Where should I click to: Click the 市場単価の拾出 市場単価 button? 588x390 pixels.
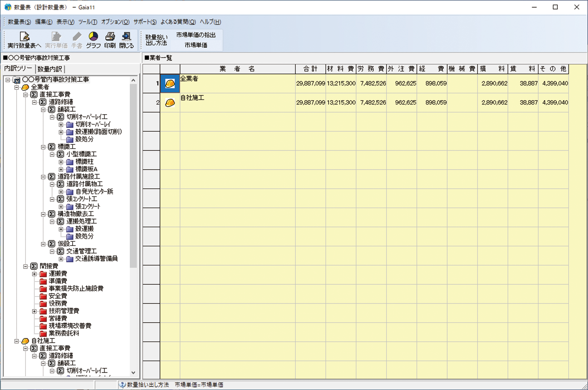pyautogui.click(x=196, y=40)
